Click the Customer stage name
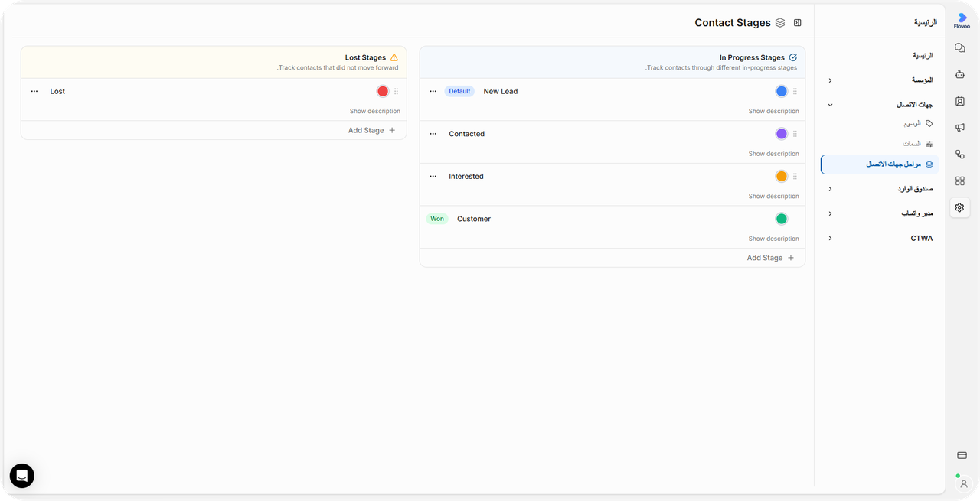 tap(474, 219)
